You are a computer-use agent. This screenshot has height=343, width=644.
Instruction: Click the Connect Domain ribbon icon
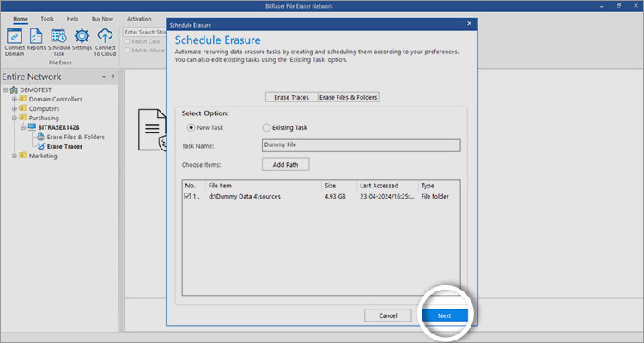point(15,37)
